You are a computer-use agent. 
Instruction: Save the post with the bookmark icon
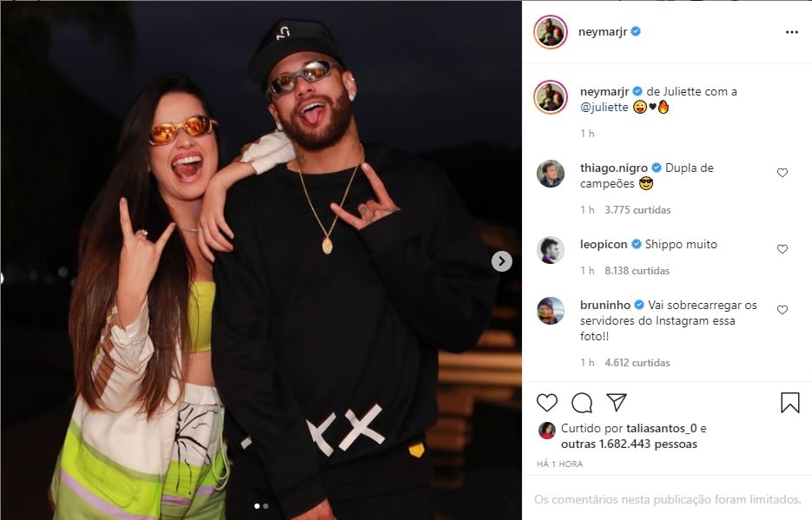click(789, 403)
